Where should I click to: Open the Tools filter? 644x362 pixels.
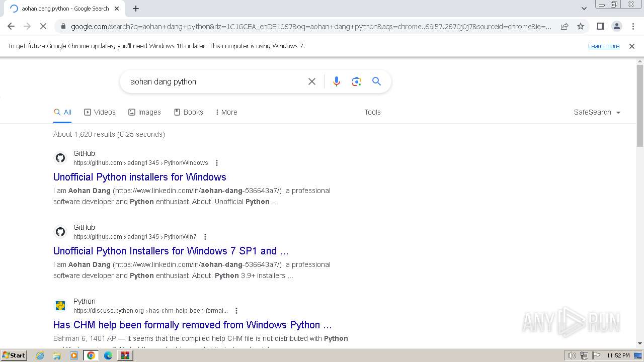372,112
